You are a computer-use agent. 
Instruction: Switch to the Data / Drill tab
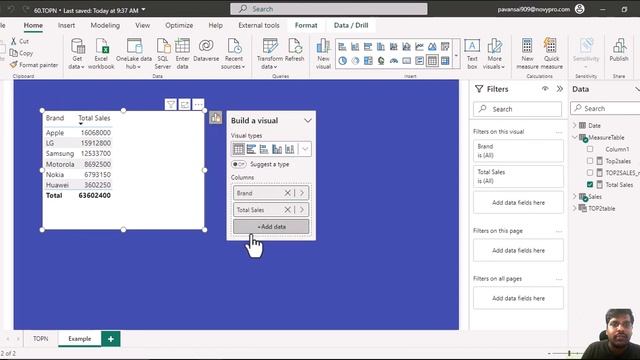click(351, 25)
